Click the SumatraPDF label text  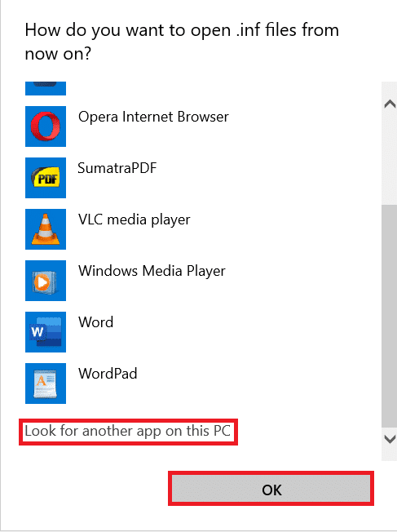point(117,168)
